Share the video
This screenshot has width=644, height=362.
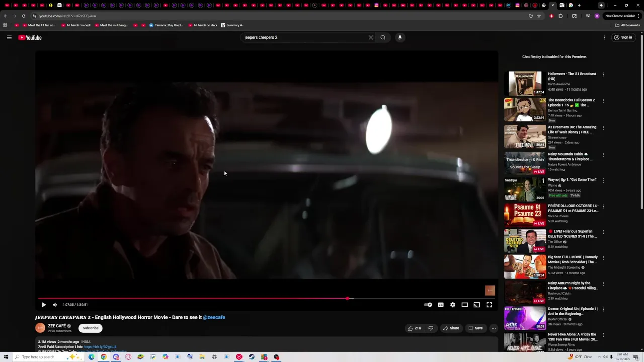click(x=451, y=328)
